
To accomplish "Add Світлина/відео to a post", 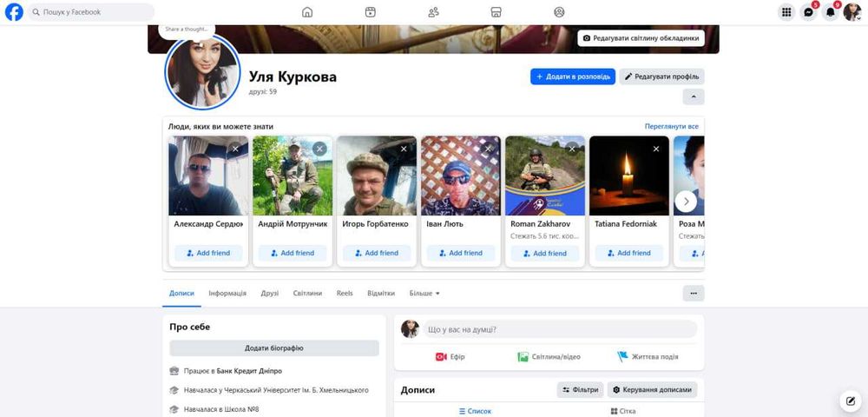I will tap(549, 357).
